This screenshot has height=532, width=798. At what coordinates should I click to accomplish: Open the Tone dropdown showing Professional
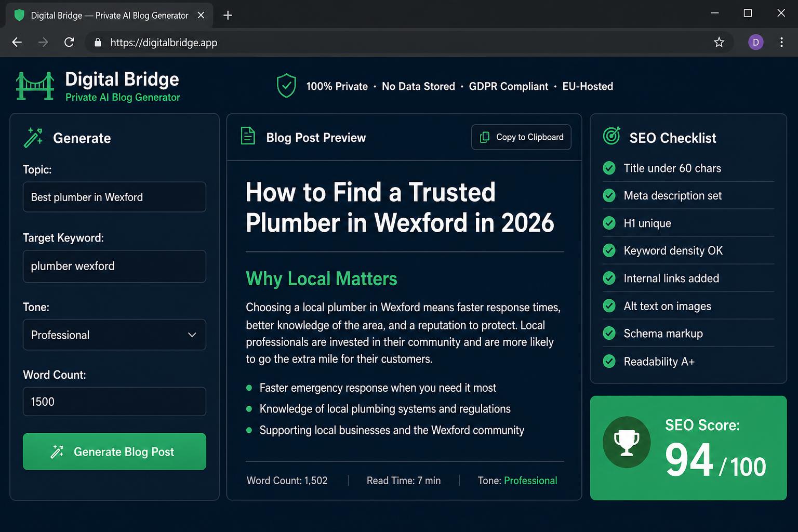[114, 335]
